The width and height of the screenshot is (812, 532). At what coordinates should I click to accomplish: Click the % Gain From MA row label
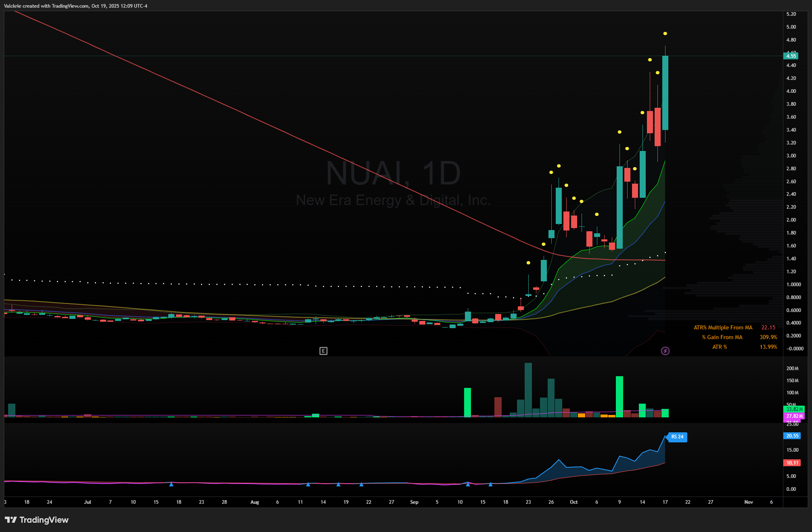[722, 337]
